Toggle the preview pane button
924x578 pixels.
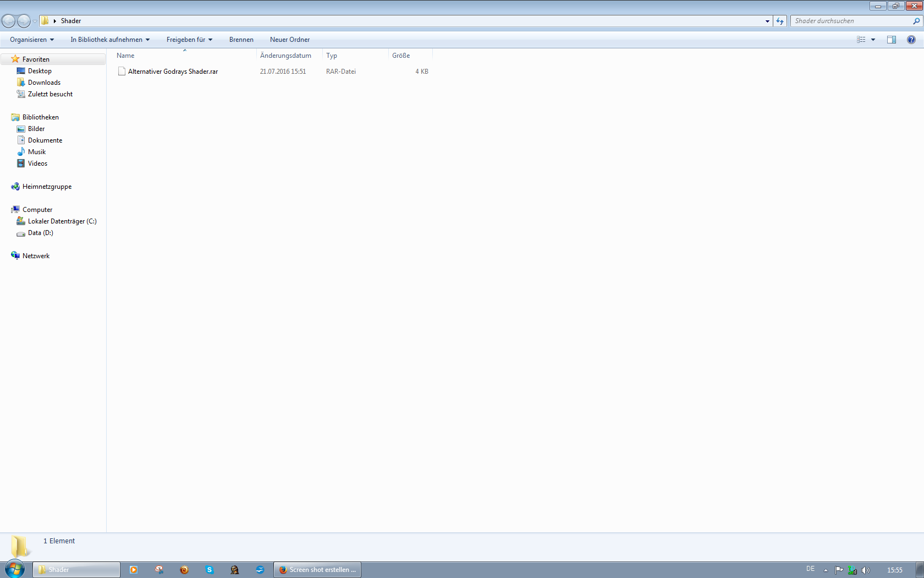[x=892, y=40]
